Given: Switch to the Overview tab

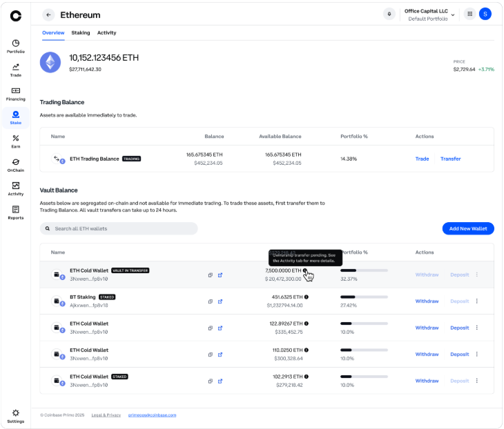Looking at the screenshot, I should point(53,32).
